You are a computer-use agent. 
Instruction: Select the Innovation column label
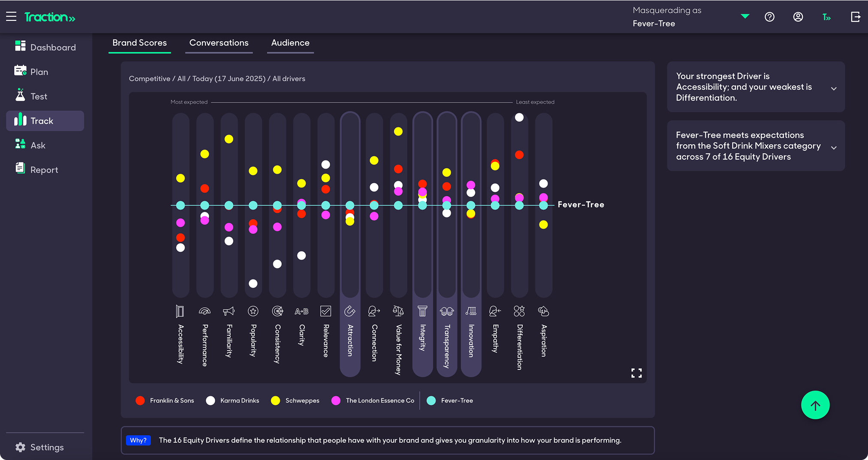(471, 341)
